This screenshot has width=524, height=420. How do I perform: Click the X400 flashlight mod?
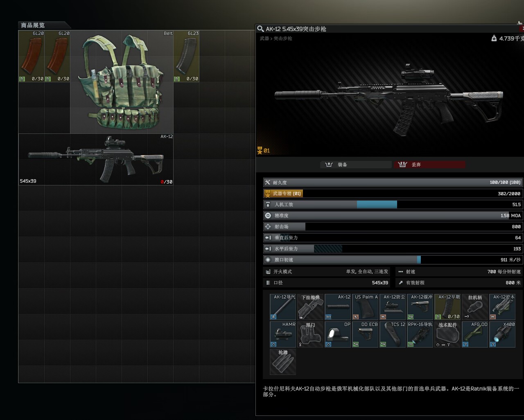click(502, 334)
